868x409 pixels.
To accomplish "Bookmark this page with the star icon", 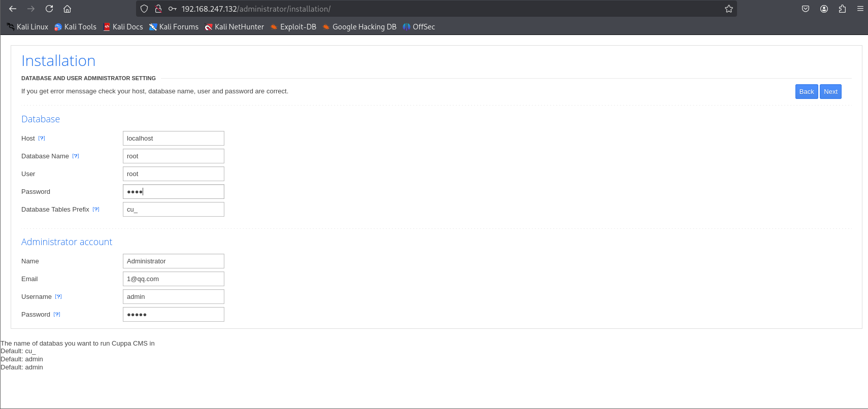I will [729, 9].
